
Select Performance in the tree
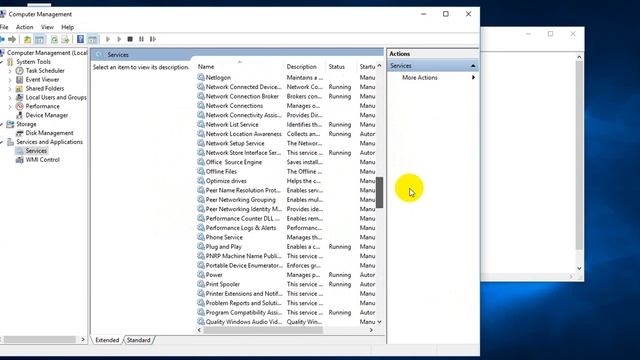(42, 106)
